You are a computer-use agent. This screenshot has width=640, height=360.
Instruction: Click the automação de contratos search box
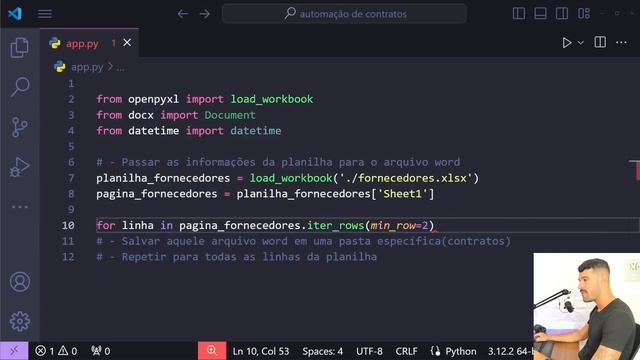pyautogui.click(x=344, y=13)
